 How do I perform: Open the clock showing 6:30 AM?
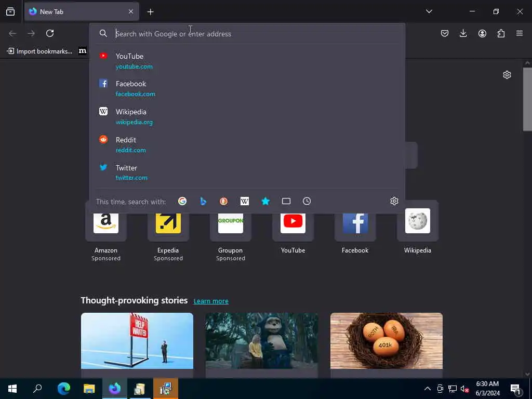coord(487,389)
